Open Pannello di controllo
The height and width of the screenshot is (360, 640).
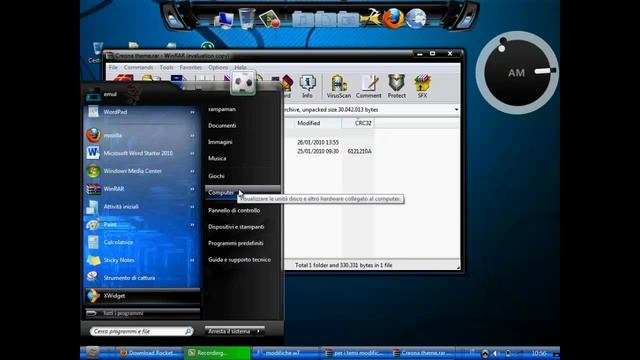[x=234, y=211]
